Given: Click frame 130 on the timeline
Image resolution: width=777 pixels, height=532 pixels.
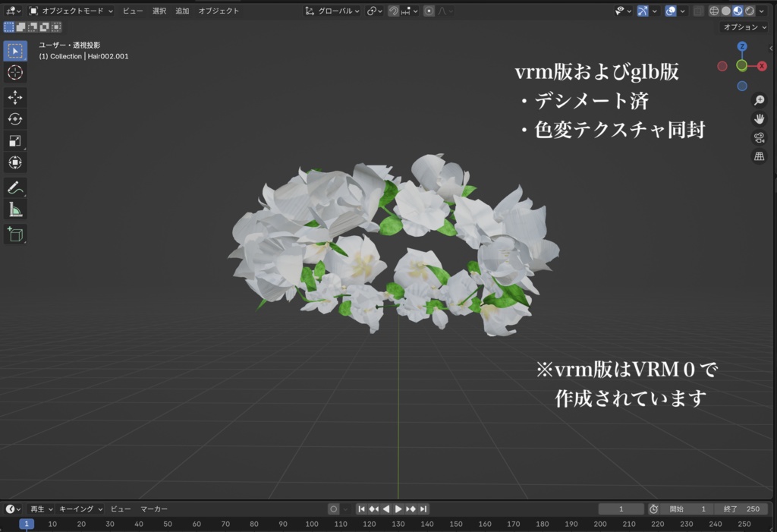Looking at the screenshot, I should [x=398, y=524].
